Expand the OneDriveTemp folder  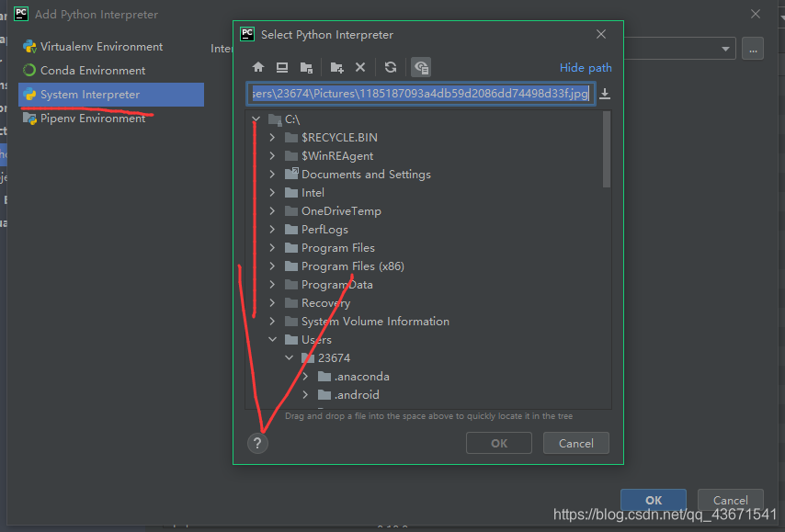272,210
